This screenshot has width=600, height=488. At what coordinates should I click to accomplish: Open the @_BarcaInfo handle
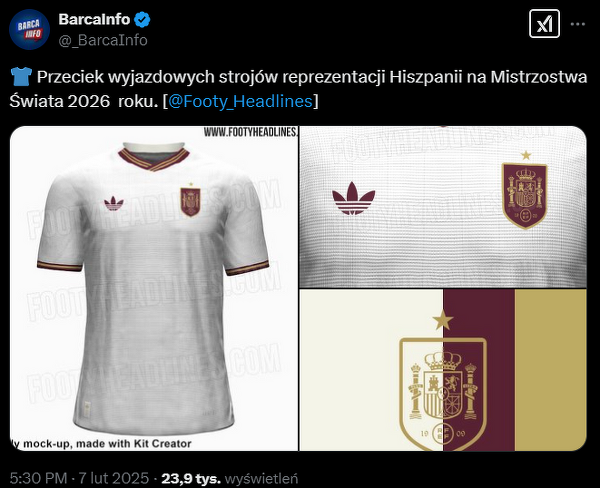103,40
